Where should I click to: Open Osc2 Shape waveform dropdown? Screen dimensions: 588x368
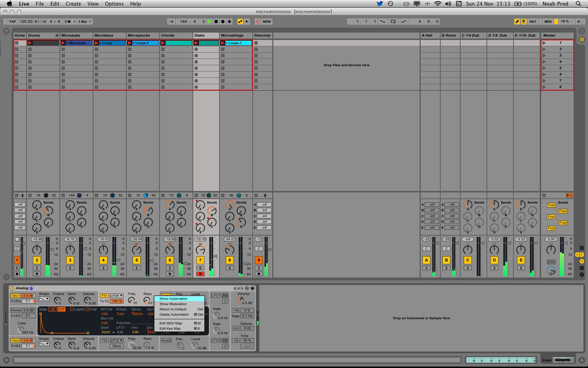[x=44, y=344]
